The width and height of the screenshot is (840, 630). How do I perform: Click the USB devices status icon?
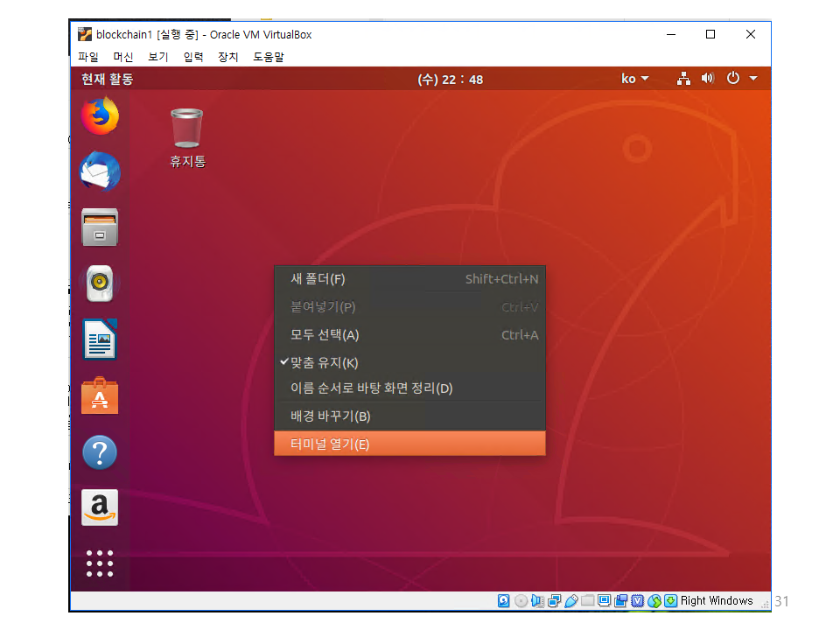click(571, 601)
